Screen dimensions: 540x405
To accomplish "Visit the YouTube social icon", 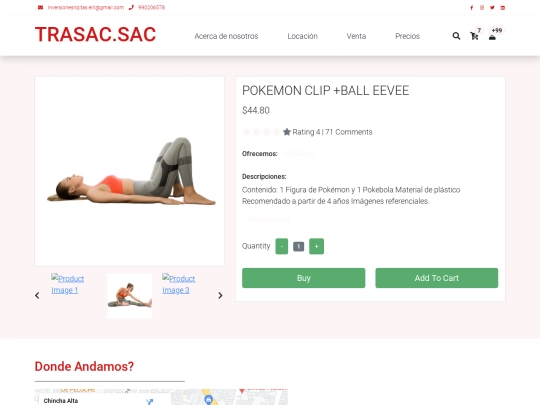I will [x=502, y=8].
